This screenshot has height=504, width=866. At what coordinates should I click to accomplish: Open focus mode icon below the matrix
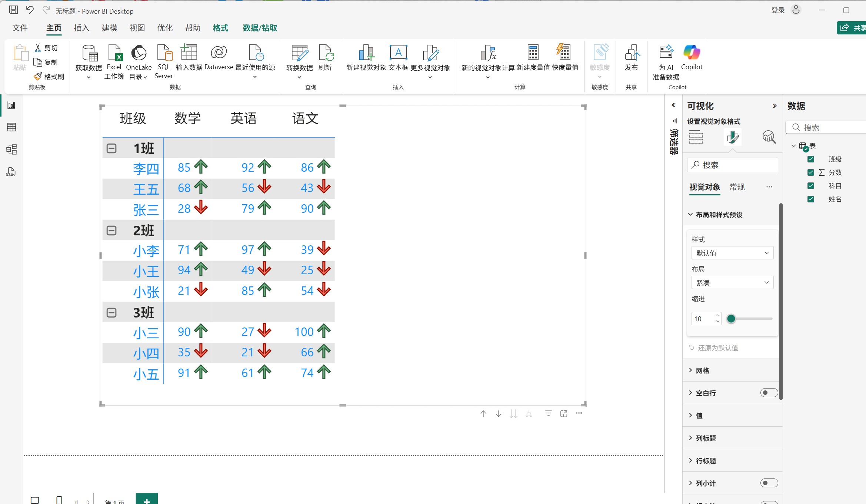point(564,414)
